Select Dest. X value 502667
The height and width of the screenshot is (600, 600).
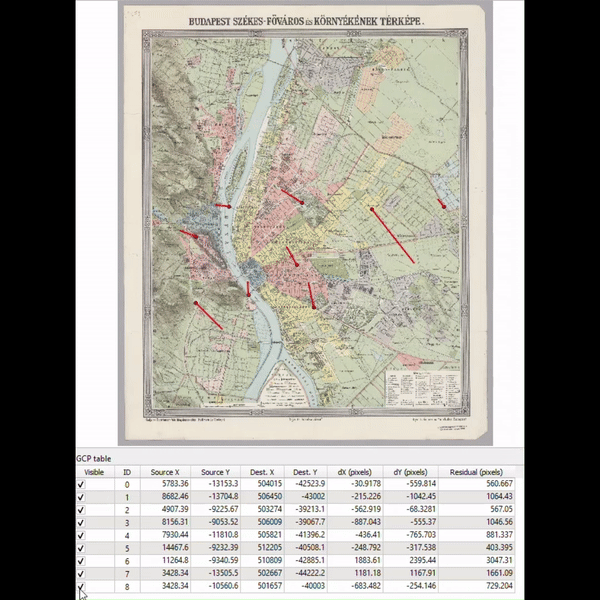[x=270, y=573]
